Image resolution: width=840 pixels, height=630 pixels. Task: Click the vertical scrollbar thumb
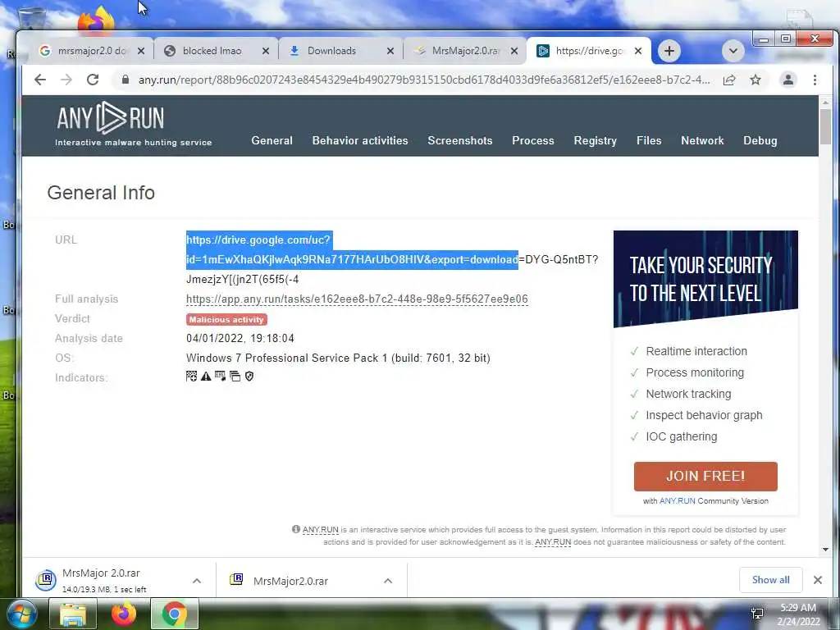(825, 126)
